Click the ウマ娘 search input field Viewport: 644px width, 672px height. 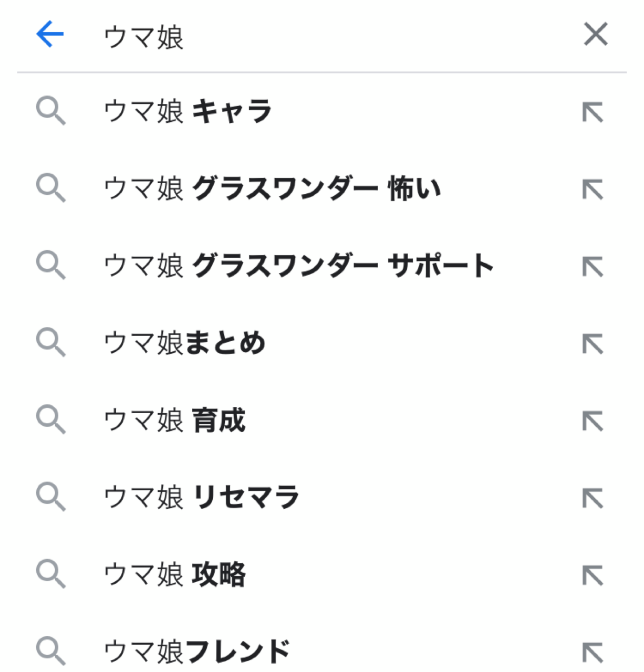(315, 37)
